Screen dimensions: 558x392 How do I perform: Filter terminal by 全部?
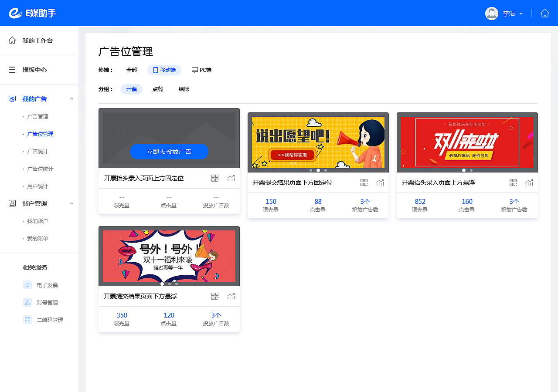tap(132, 70)
